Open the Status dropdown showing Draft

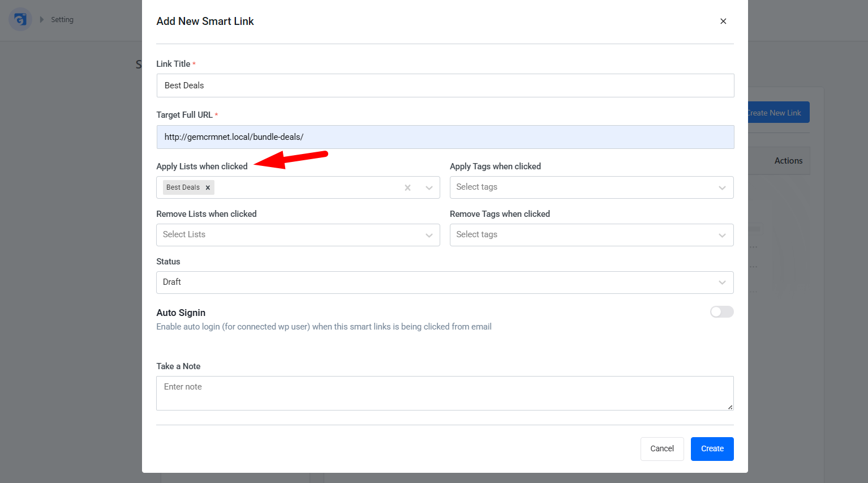445,283
